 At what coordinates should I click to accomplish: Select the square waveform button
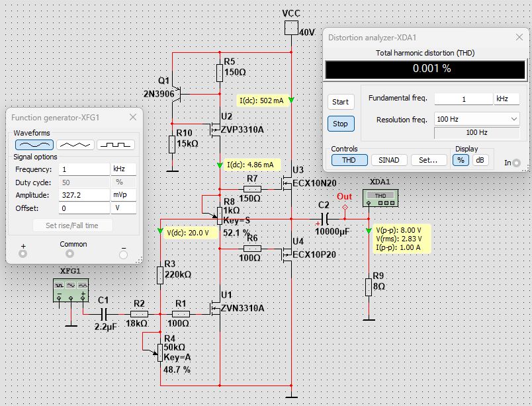(116, 145)
